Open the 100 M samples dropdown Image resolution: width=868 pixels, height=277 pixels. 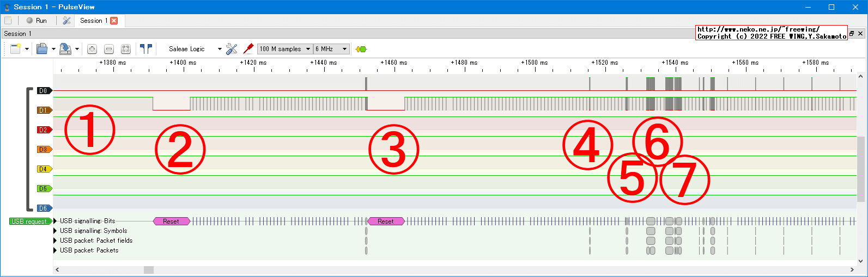284,49
